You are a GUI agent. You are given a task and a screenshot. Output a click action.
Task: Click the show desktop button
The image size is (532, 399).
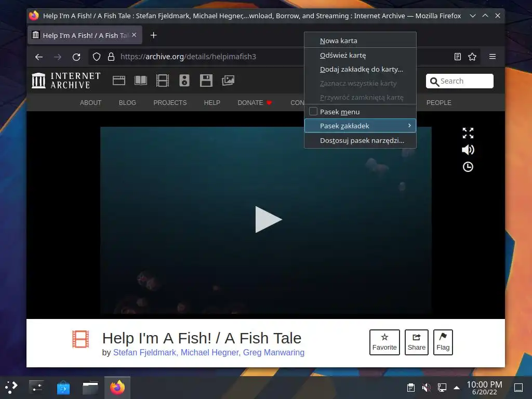tap(518, 388)
